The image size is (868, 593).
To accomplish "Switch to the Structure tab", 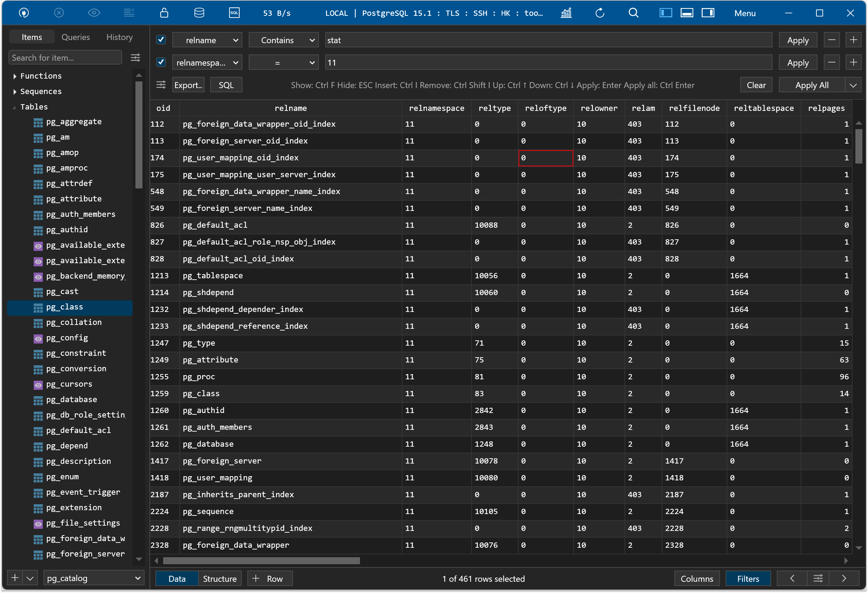I will (x=219, y=579).
